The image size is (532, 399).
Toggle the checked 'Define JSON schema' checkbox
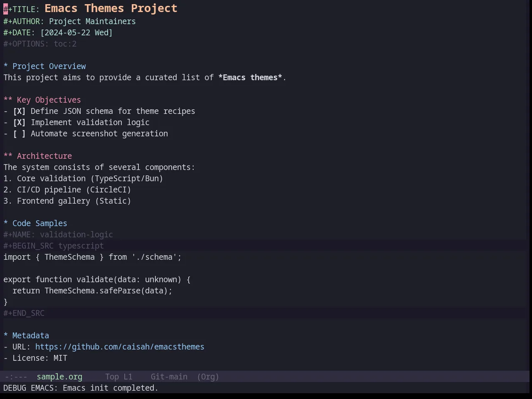click(x=19, y=111)
